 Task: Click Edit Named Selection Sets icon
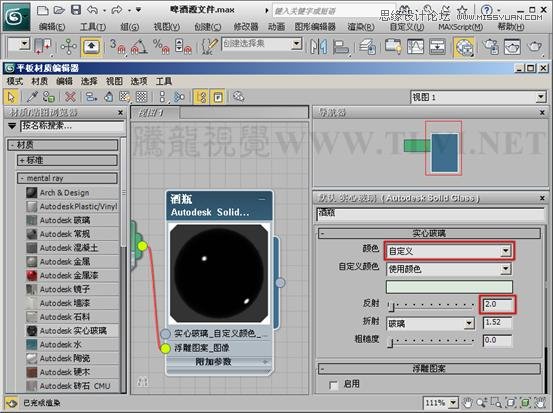click(209, 47)
